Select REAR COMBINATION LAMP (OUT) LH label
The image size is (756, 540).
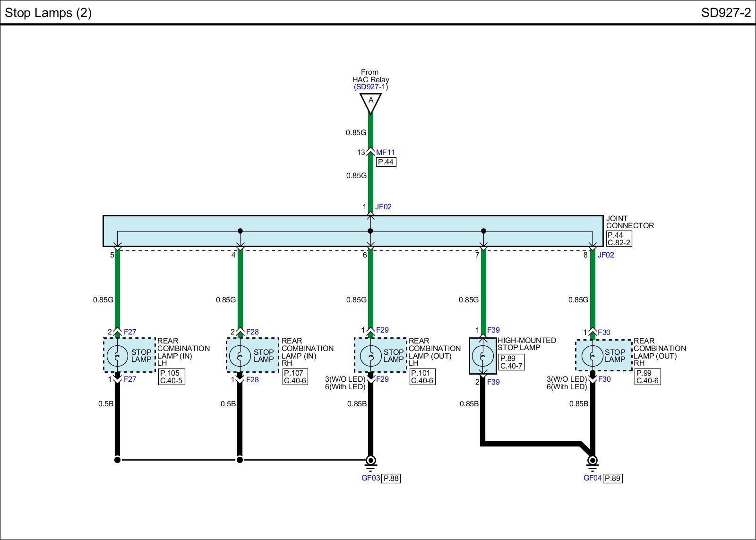(435, 352)
